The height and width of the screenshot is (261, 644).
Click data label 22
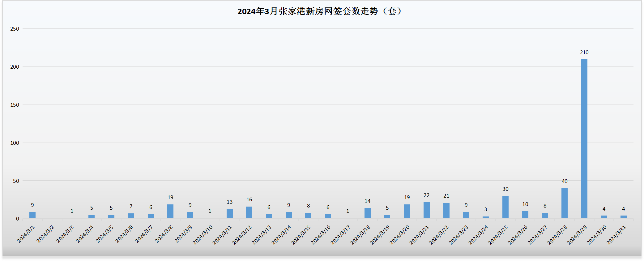tap(427, 195)
